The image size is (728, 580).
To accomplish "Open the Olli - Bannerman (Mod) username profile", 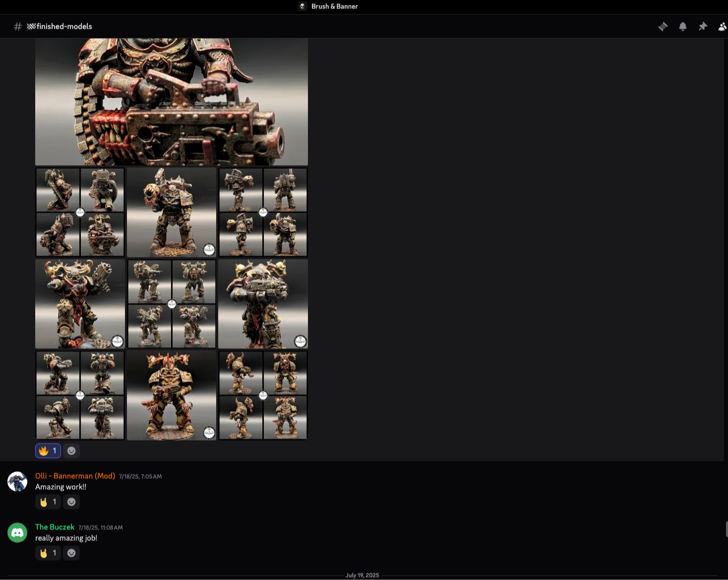I will coord(75,476).
